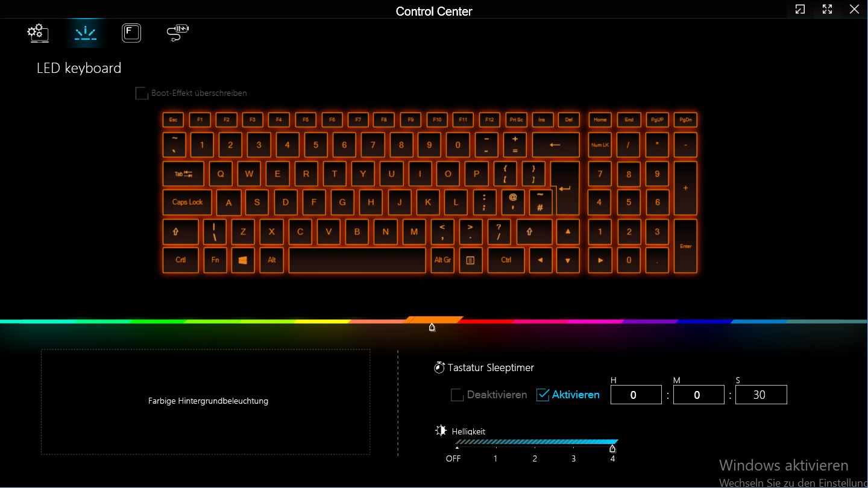Check the Deaktivieren sleep timer option
The height and width of the screenshot is (488, 868).
pyautogui.click(x=458, y=395)
